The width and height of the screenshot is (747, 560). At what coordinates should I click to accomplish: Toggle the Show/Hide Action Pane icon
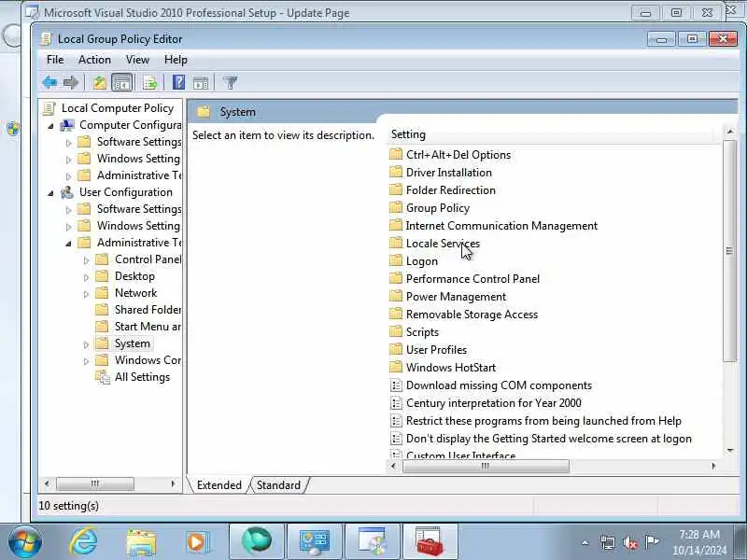click(x=201, y=83)
